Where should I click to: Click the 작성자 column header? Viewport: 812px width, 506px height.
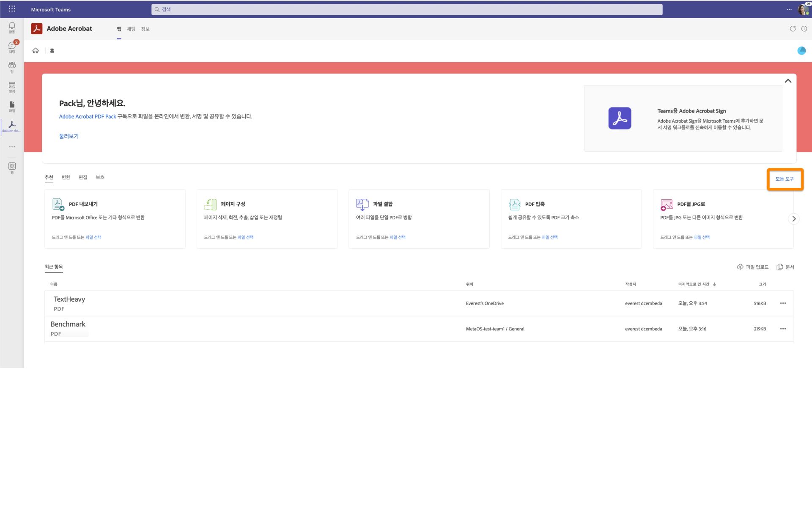[631, 284]
